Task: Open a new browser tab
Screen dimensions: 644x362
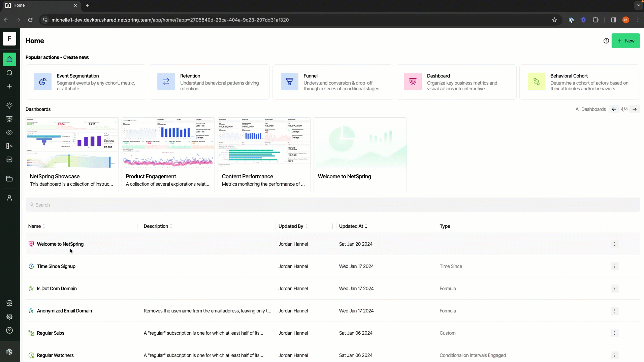Action: (88, 5)
